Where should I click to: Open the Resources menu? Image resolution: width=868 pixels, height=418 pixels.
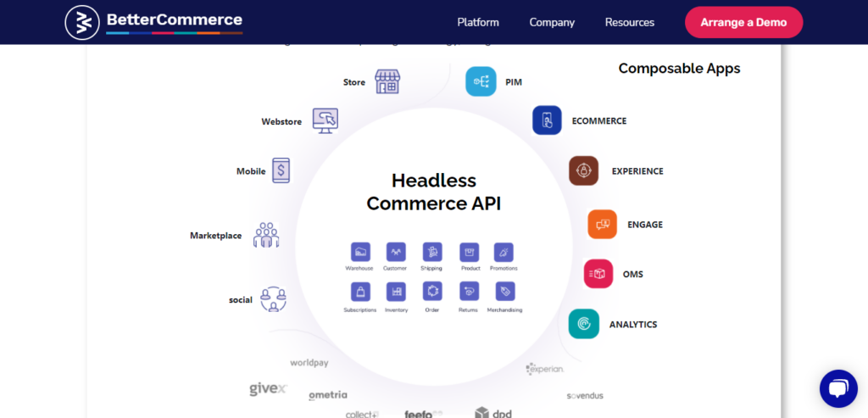pyautogui.click(x=629, y=22)
